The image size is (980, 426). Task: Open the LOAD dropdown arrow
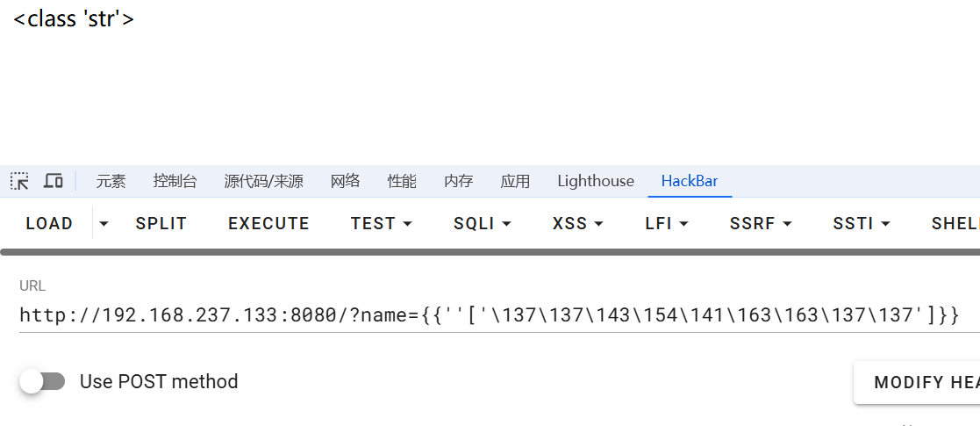104,224
